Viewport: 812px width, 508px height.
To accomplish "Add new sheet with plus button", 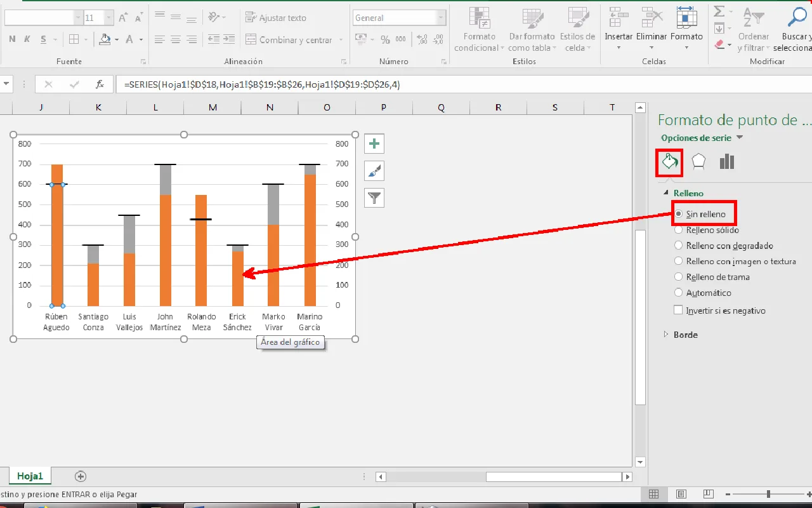I will pyautogui.click(x=81, y=476).
